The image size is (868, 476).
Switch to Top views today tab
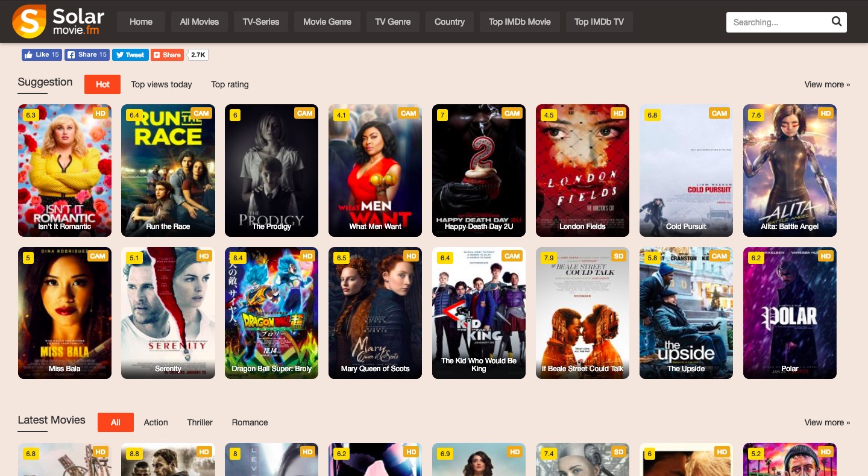point(162,84)
